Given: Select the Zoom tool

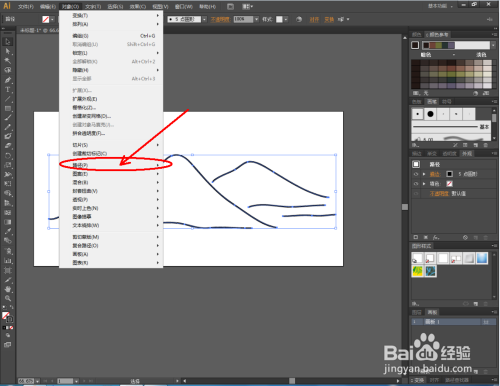Looking at the screenshot, I should click(8, 298).
